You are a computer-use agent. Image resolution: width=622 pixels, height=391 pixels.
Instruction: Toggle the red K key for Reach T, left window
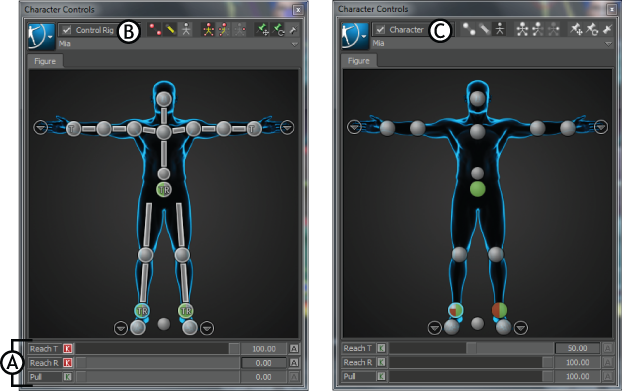pos(67,349)
